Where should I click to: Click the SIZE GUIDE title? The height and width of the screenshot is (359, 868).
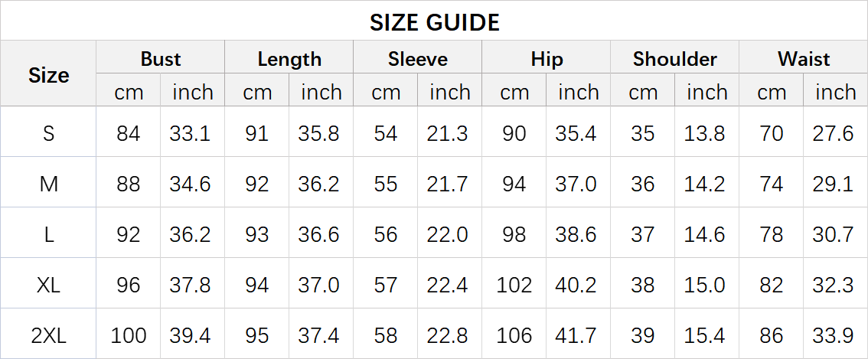[x=434, y=22]
